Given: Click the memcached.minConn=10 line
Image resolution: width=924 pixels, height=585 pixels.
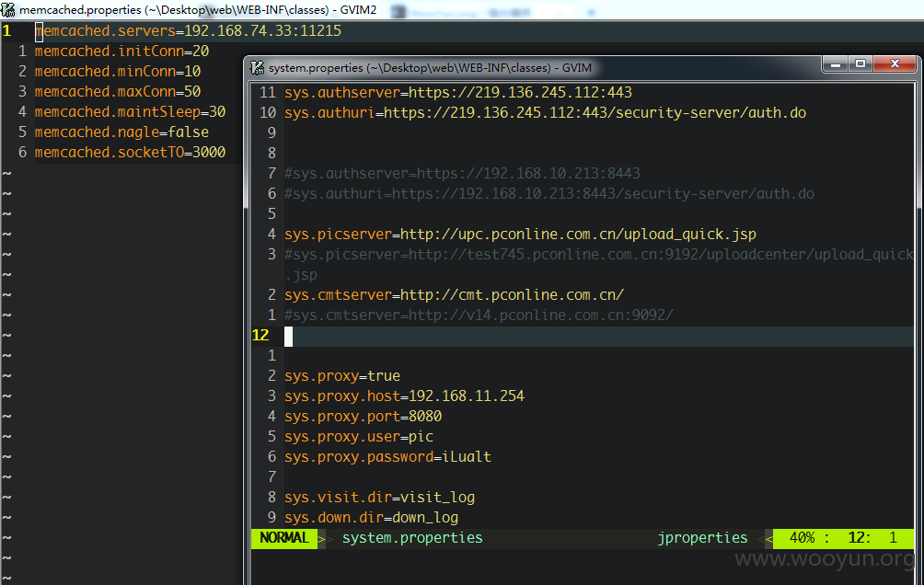Looking at the screenshot, I should click(x=118, y=71).
